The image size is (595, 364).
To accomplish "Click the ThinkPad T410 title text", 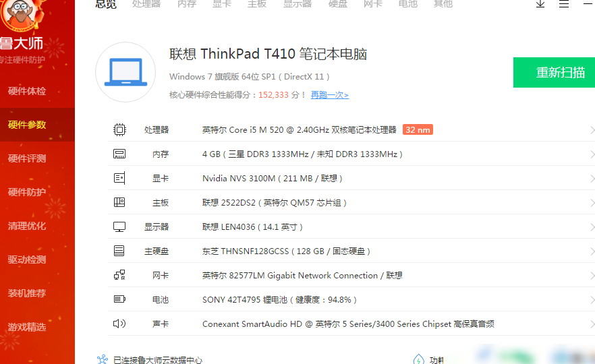I will pos(268,54).
